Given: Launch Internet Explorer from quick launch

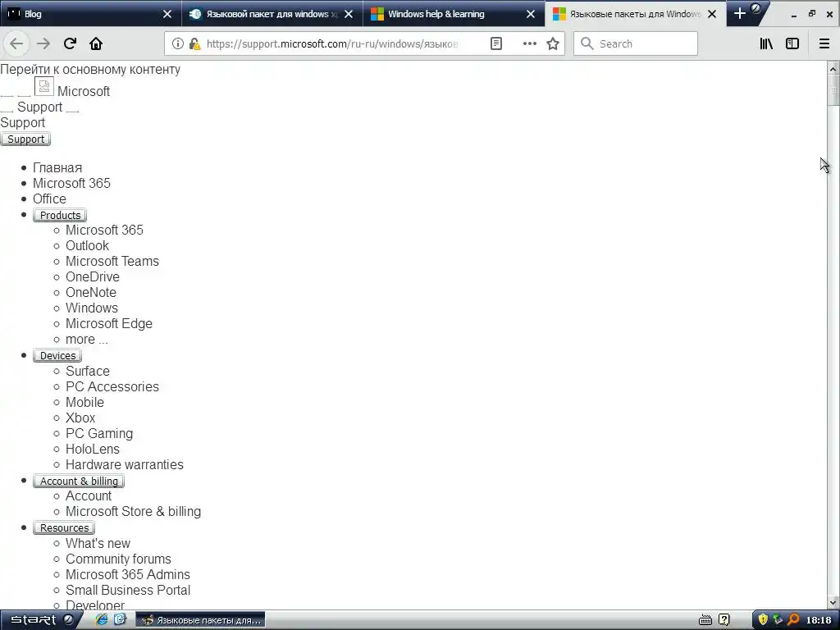Looking at the screenshot, I should click(x=101, y=619).
